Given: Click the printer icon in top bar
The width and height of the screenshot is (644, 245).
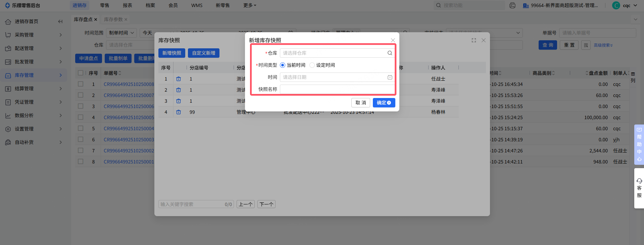Looking at the screenshot, I should tap(512, 5).
